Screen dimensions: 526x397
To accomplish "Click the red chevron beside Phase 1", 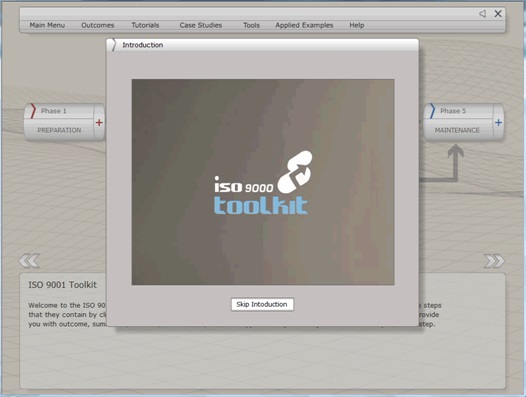I will 33,111.
